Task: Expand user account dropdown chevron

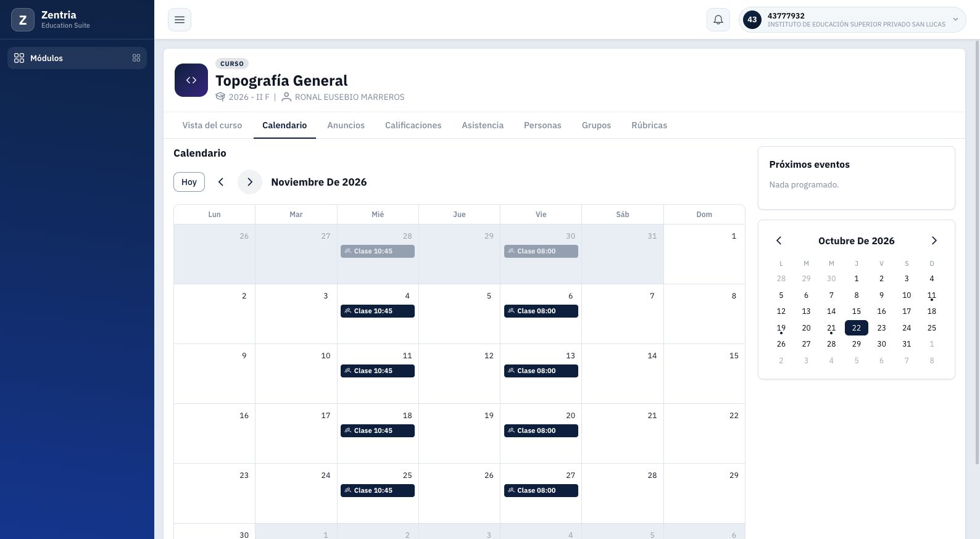Action: (955, 20)
